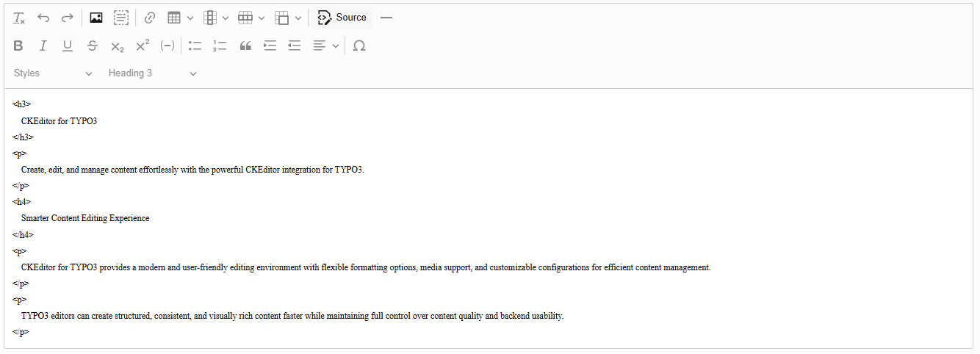Click the Insert image icon
The image size is (980, 354).
tap(96, 18)
